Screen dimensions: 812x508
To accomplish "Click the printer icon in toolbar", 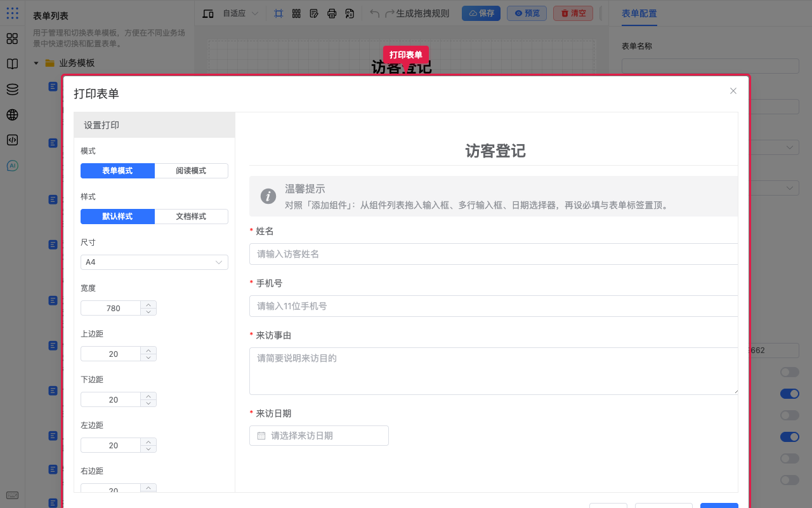I will (x=332, y=13).
